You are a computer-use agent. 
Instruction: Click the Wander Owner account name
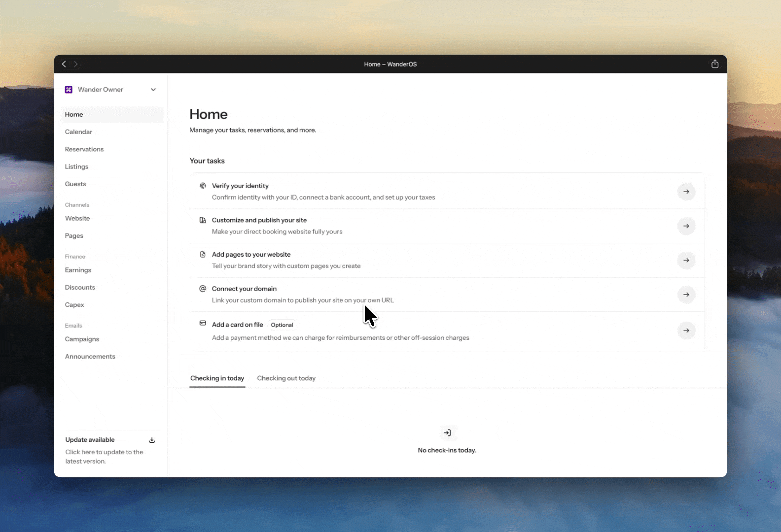[101, 90]
